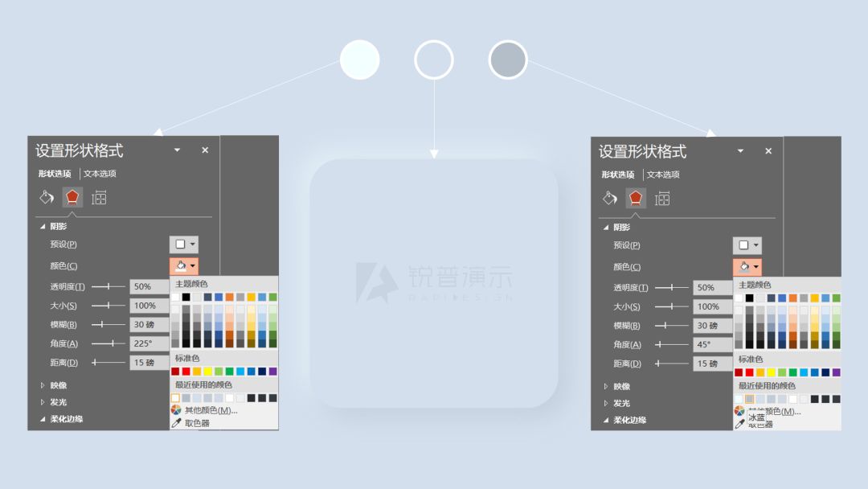Collapse 柔化边缘 section in right panel
Image resolution: width=868 pixels, height=489 pixels.
click(606, 421)
